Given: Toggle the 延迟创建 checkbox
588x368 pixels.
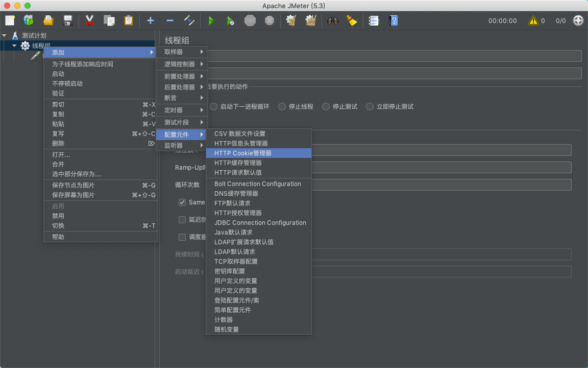Looking at the screenshot, I should pyautogui.click(x=182, y=220).
